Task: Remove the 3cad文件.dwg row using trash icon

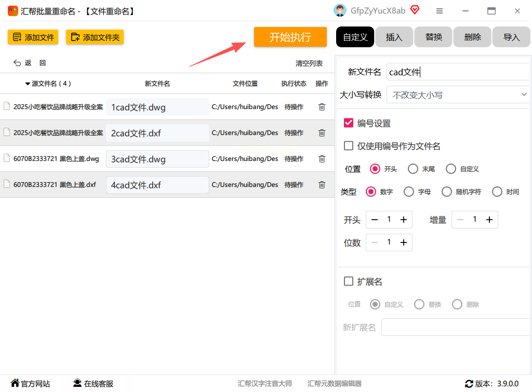Action: 322,159
